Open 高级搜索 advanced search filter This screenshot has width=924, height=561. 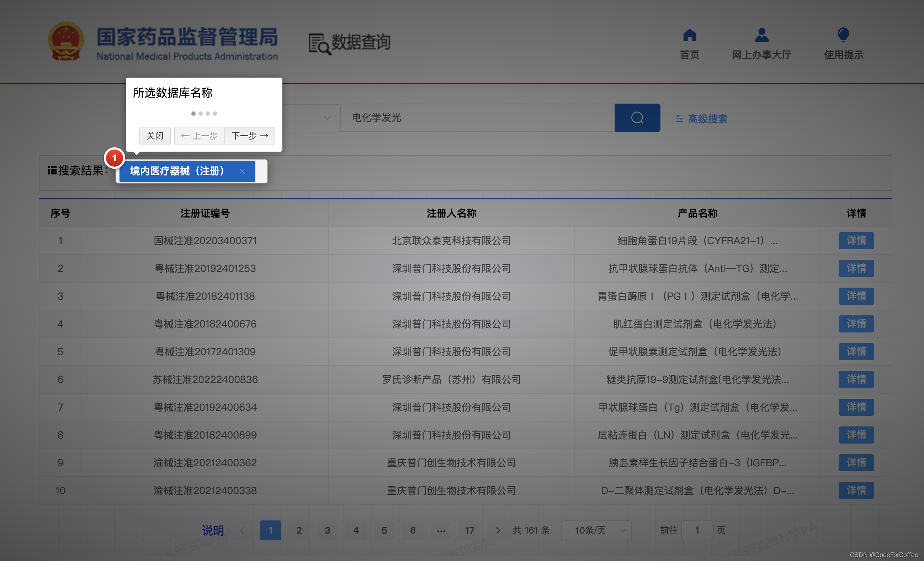[701, 119]
